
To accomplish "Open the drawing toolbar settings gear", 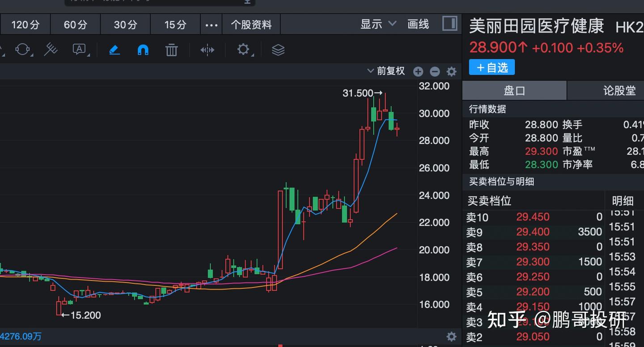I will point(244,50).
